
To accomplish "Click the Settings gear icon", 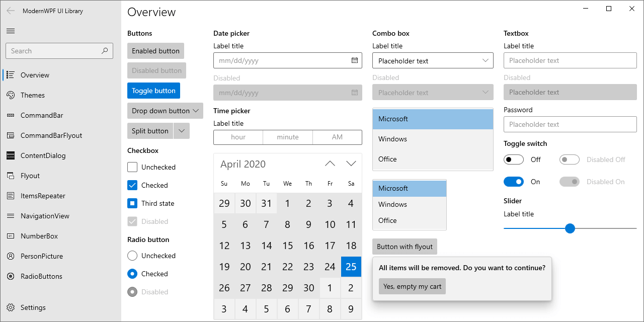I will click(x=11, y=307).
